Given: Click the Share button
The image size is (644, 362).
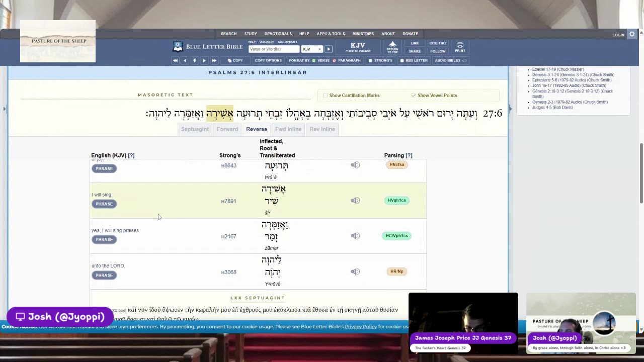Looking at the screenshot, I should click(x=415, y=51).
